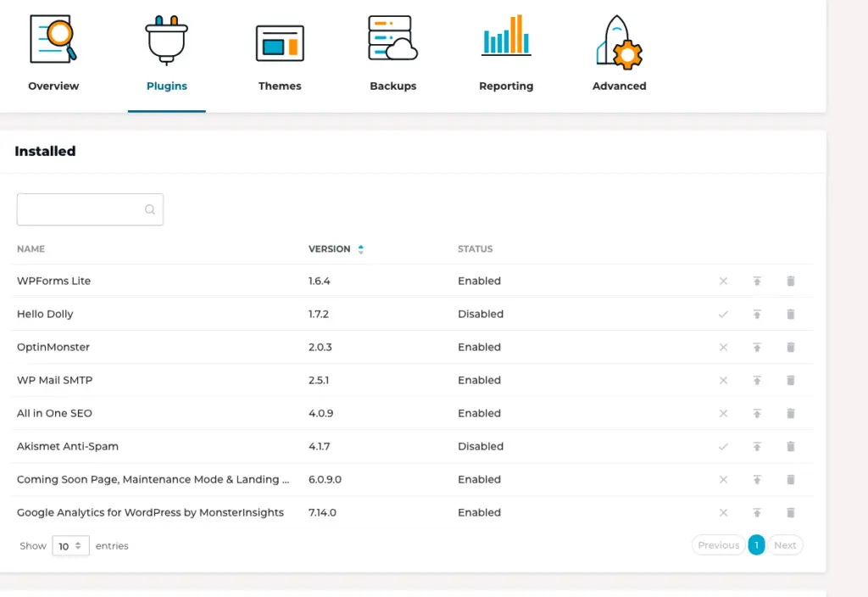Screen dimensions: 868x597
Task: Click version 6.0.9.0 cell
Action: pyautogui.click(x=325, y=480)
